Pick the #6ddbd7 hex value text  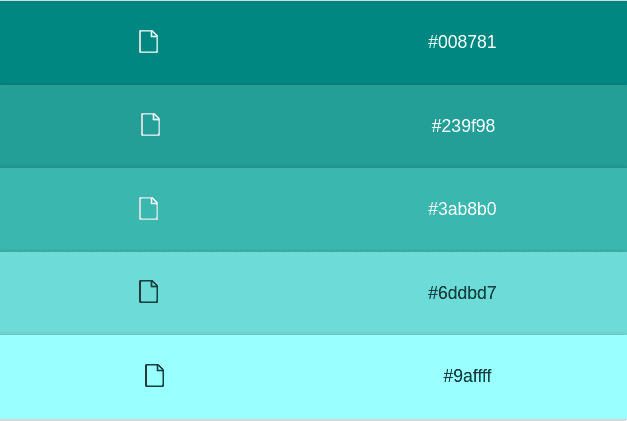point(462,293)
